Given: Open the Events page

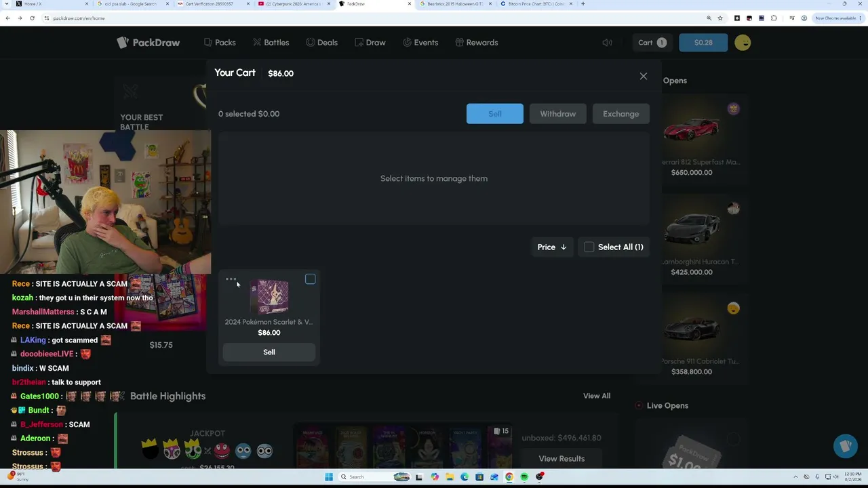Looking at the screenshot, I should [x=420, y=43].
